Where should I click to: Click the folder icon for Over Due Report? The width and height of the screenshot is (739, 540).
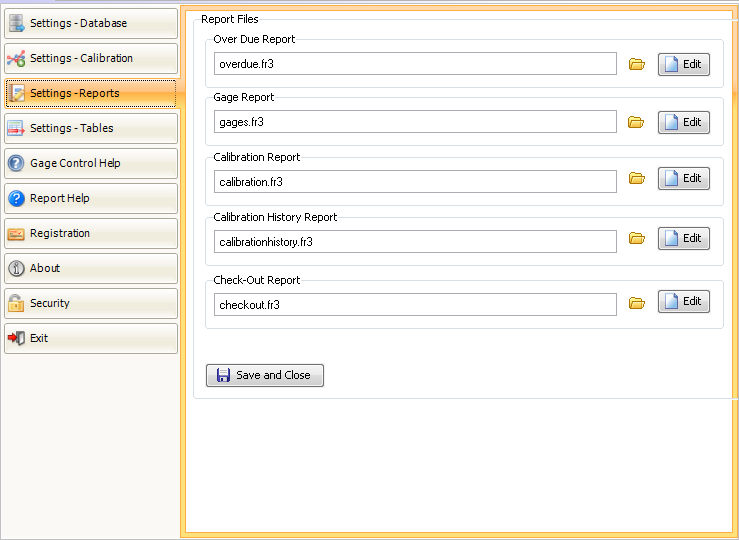click(x=636, y=65)
